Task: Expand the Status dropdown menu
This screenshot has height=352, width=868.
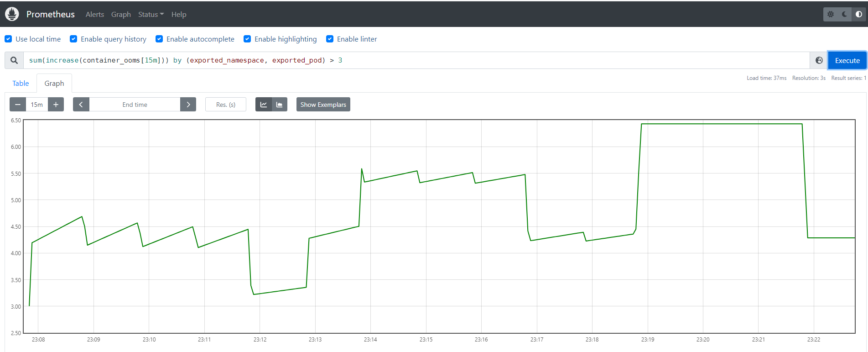Action: pyautogui.click(x=151, y=15)
